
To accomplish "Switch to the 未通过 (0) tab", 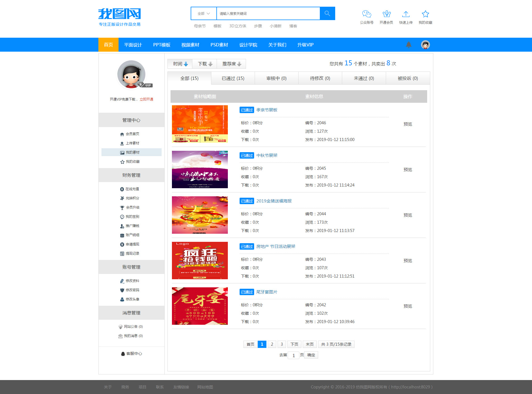I will 364,78.
